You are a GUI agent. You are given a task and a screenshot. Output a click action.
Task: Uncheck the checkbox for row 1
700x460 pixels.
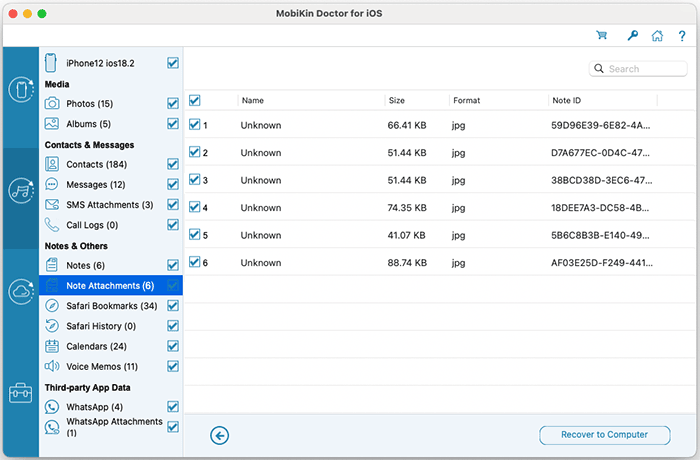tap(194, 125)
